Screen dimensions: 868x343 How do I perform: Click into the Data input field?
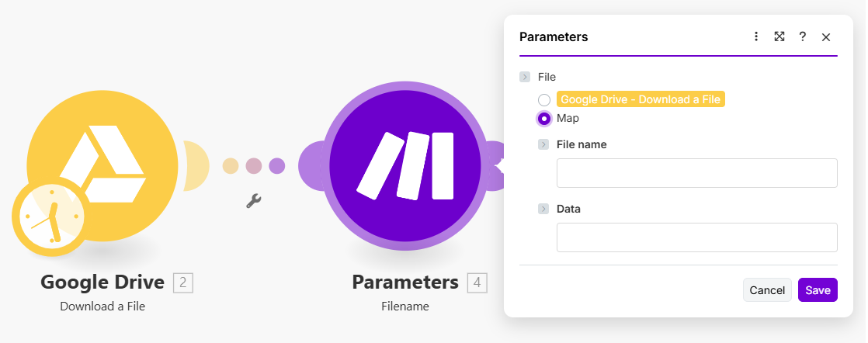(x=696, y=237)
